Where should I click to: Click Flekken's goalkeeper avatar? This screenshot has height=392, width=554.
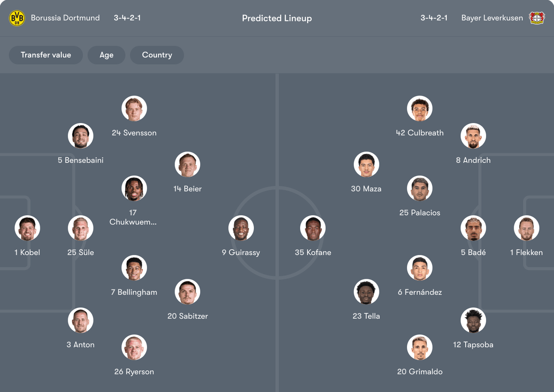tap(527, 228)
